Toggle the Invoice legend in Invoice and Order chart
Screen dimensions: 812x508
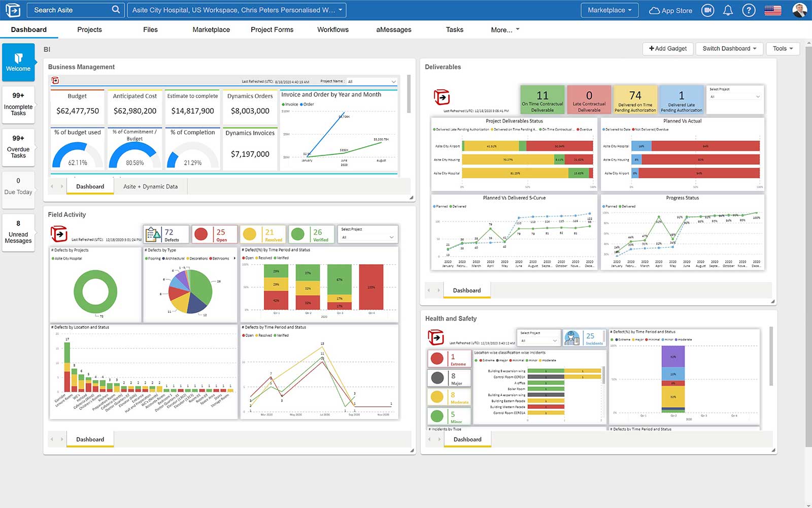click(290, 104)
